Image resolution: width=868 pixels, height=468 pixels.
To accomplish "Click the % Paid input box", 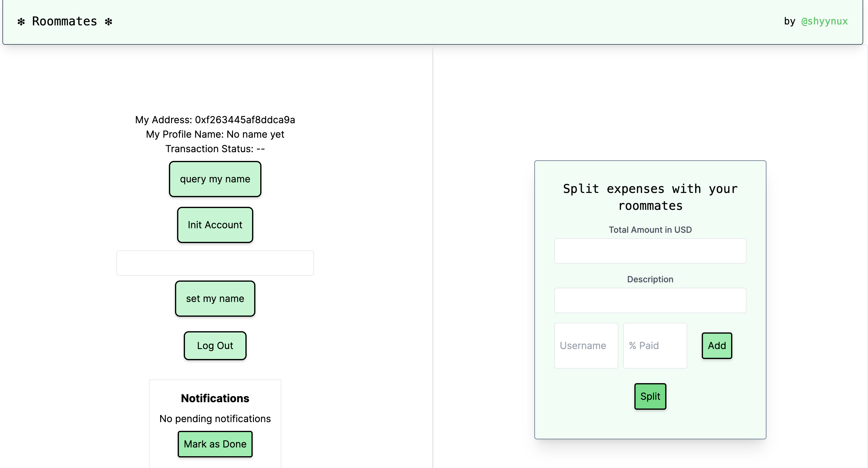I will tap(655, 345).
